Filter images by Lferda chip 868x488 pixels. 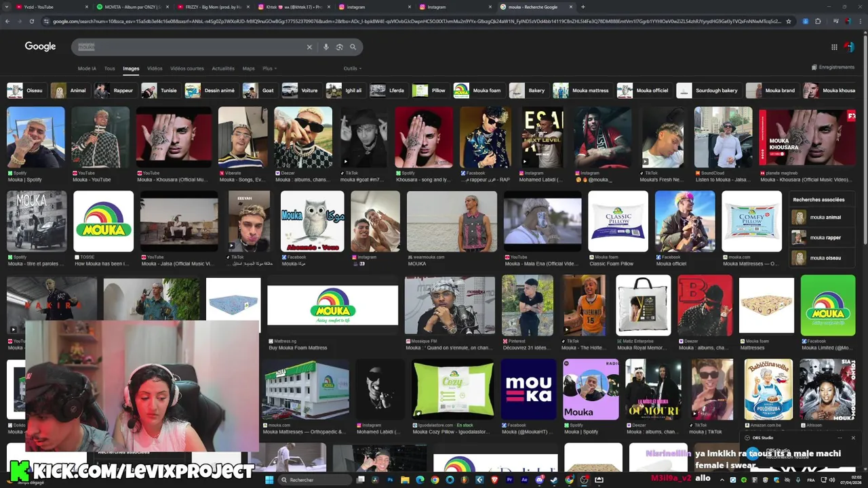[388, 90]
